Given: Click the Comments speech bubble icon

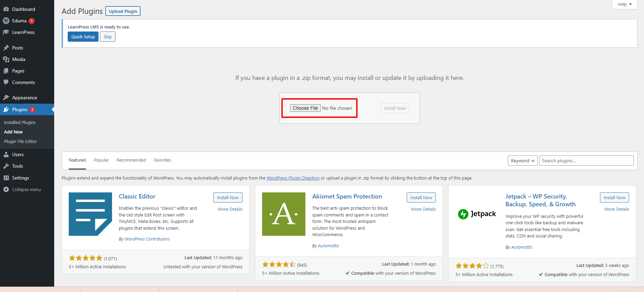Looking at the screenshot, I should tap(6, 82).
